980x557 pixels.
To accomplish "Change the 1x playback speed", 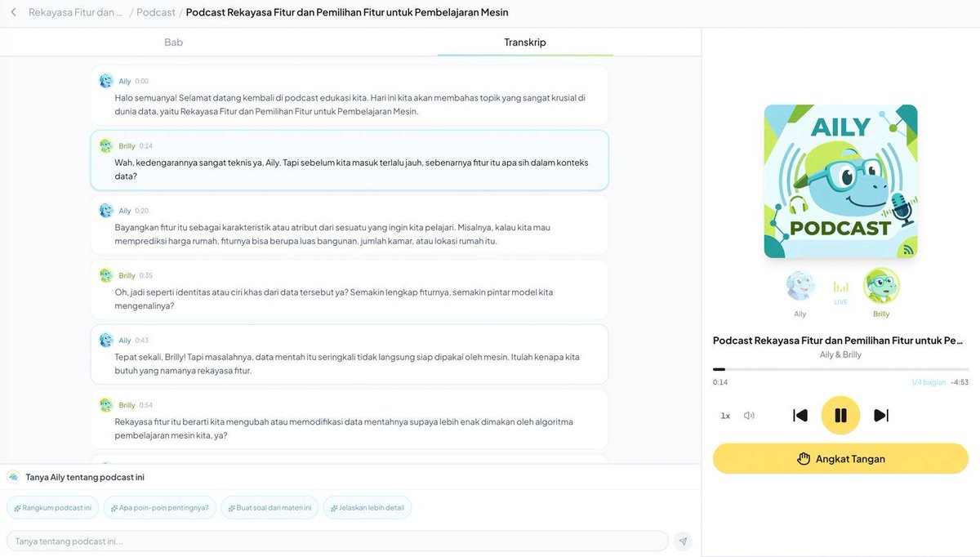I will [x=725, y=416].
